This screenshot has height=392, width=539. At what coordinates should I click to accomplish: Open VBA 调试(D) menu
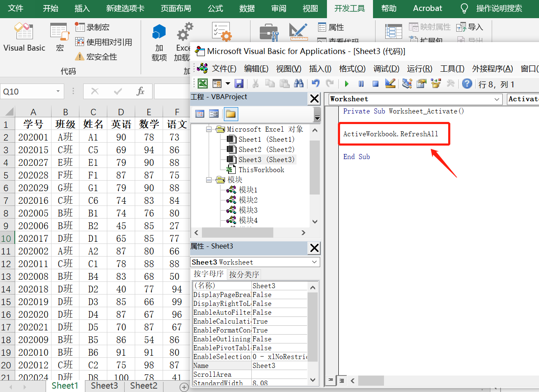(x=386, y=69)
